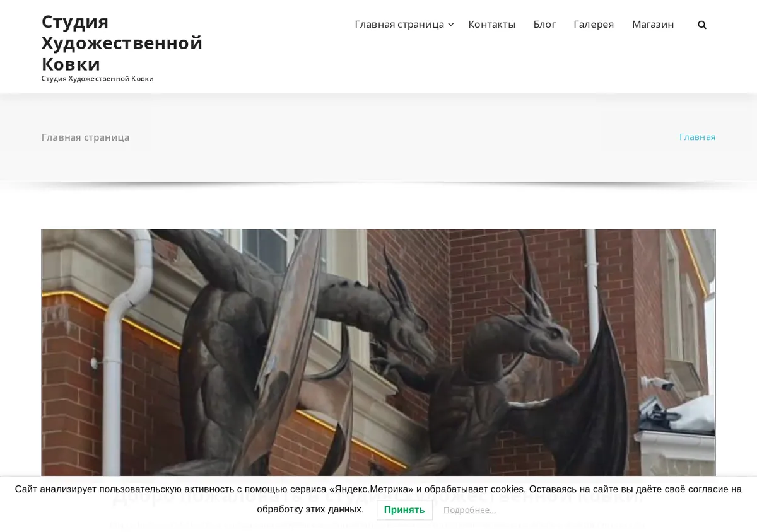Expand the Главная страница submenu chevron
Screen dimensions: 757x532
point(450,25)
